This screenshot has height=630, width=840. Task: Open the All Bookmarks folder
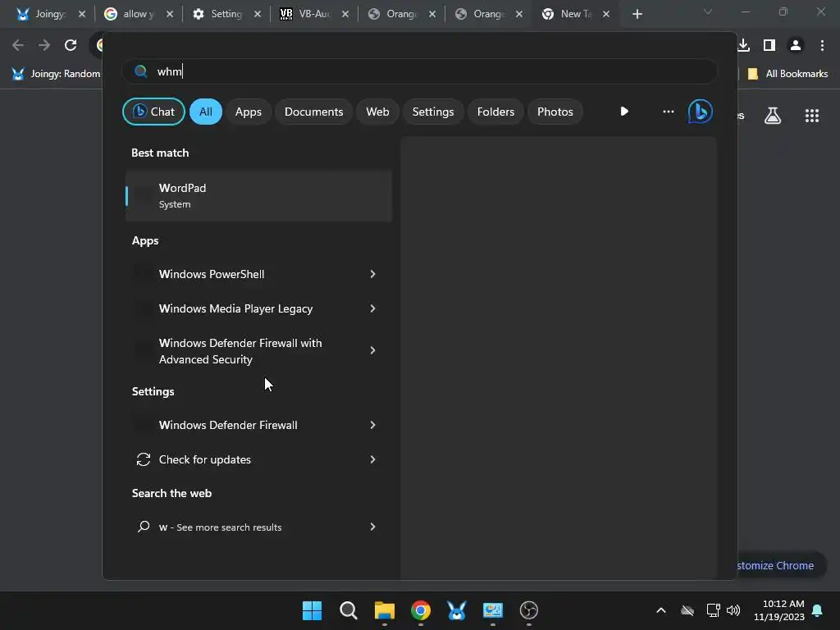(787, 73)
